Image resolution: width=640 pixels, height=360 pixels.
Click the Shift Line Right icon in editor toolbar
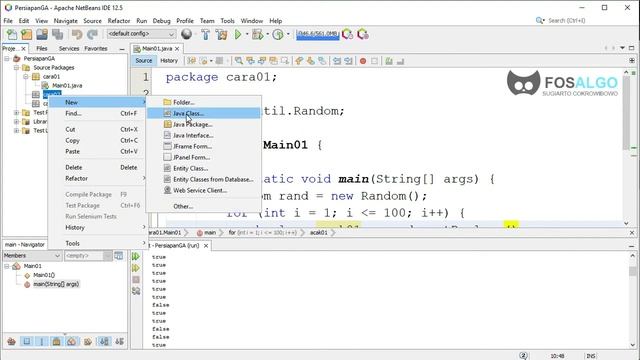pos(349,61)
